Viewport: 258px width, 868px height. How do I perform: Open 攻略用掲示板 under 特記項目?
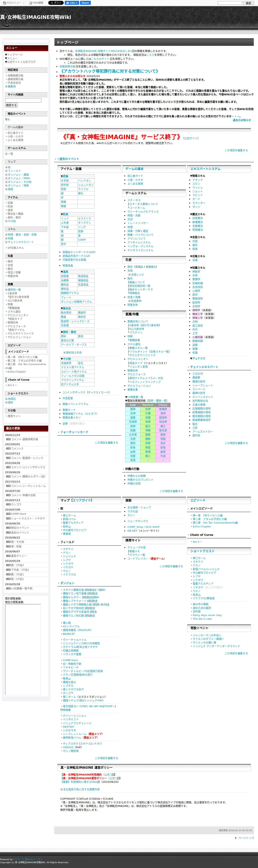15,75
